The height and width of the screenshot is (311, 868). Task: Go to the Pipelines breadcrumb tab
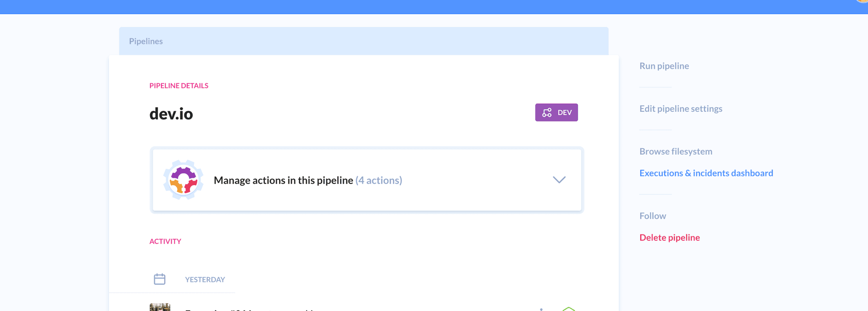click(x=146, y=41)
